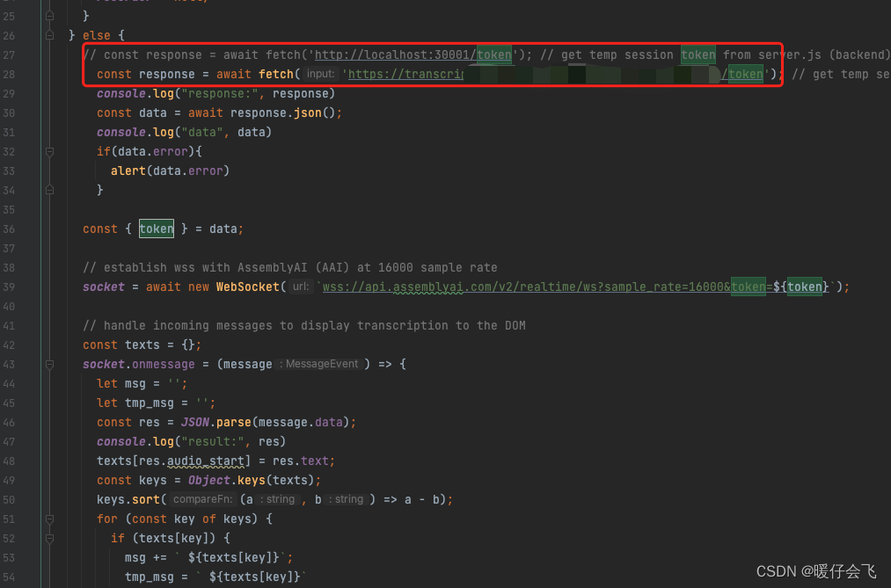Image resolution: width=891 pixels, height=588 pixels.
Task: Collapse the if (texts[key]) fold marker on line 52
Action: coord(49,538)
